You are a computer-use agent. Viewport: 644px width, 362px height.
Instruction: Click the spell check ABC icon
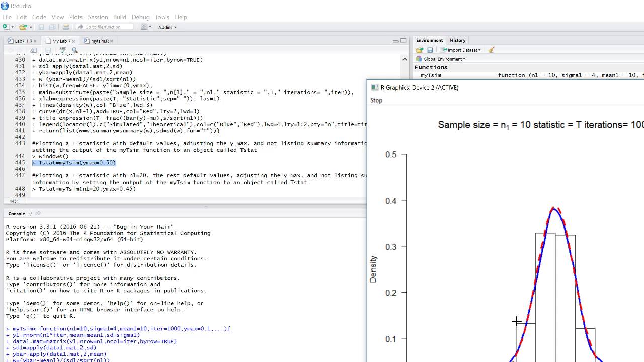click(63, 50)
